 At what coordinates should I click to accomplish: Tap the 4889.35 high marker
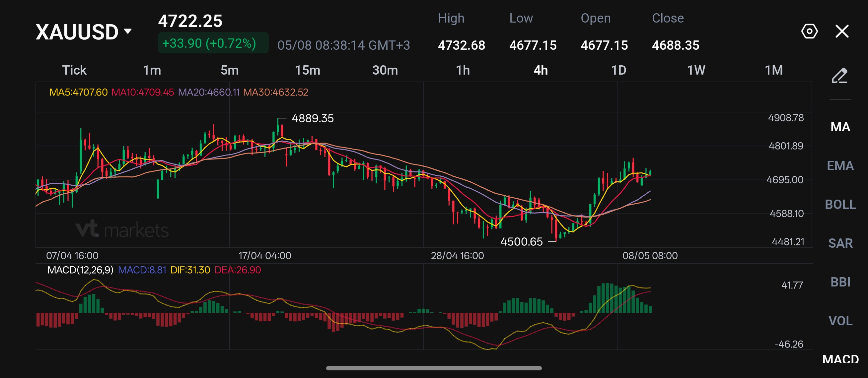coord(312,118)
